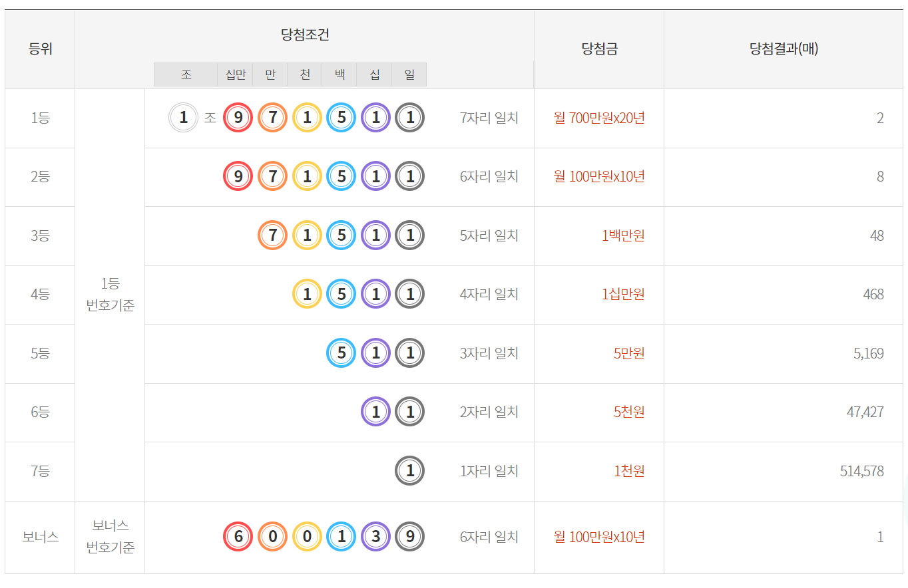Screen dimensions: 908x588
Task: Click the purple 3 ball in 보너스 row
Action: coord(375,537)
